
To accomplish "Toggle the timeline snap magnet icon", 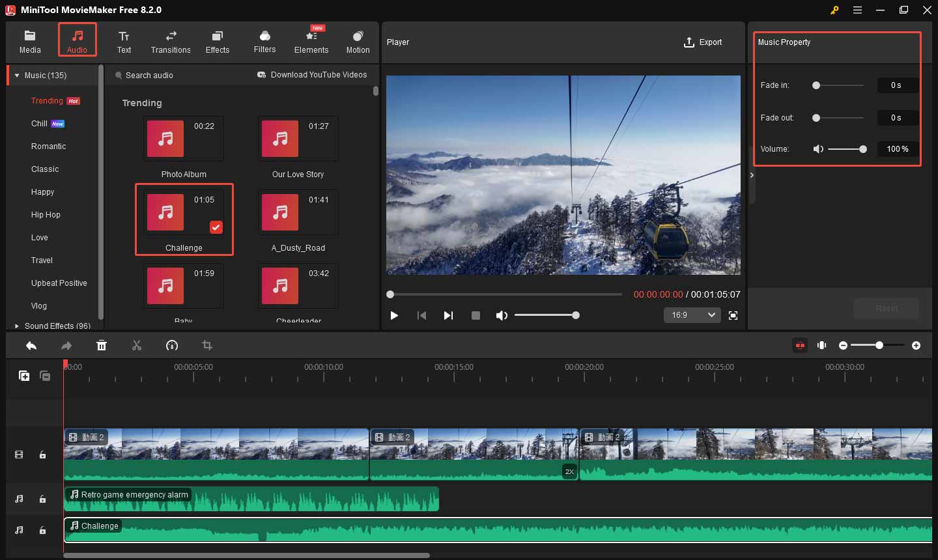I will tap(800, 345).
